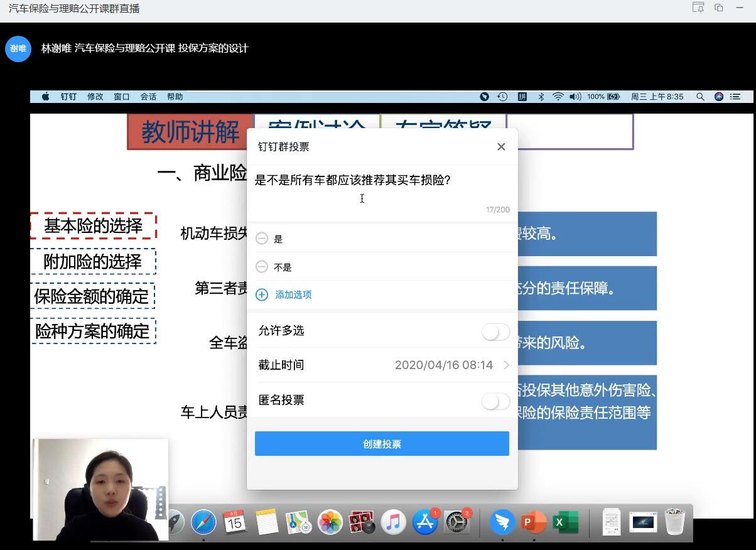Open the 窗口 menu

coord(121,97)
